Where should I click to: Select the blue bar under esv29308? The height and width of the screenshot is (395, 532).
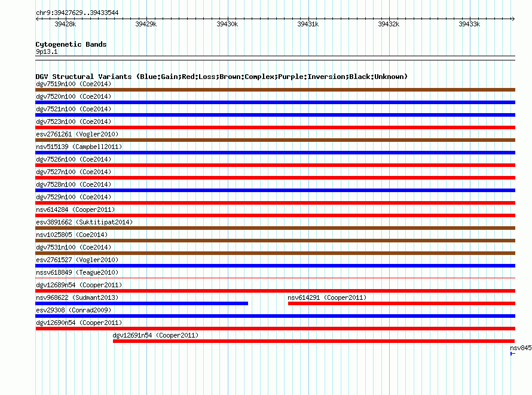click(275, 316)
